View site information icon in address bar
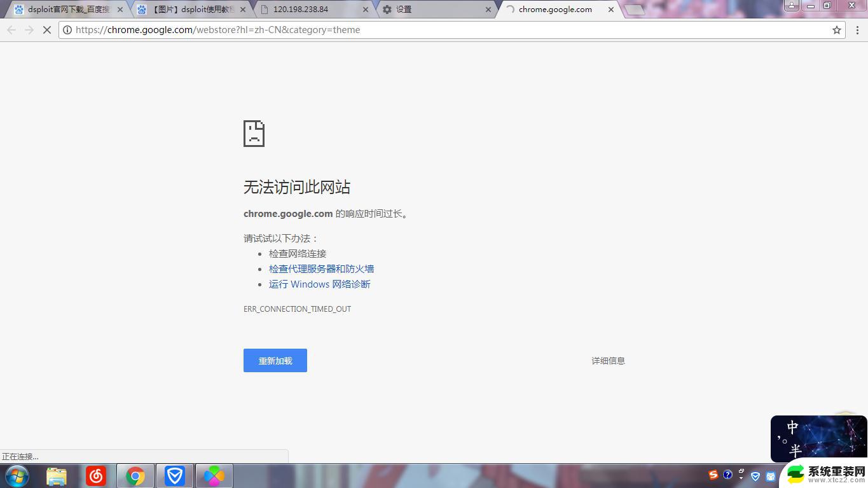The width and height of the screenshot is (868, 488). pos(67,30)
